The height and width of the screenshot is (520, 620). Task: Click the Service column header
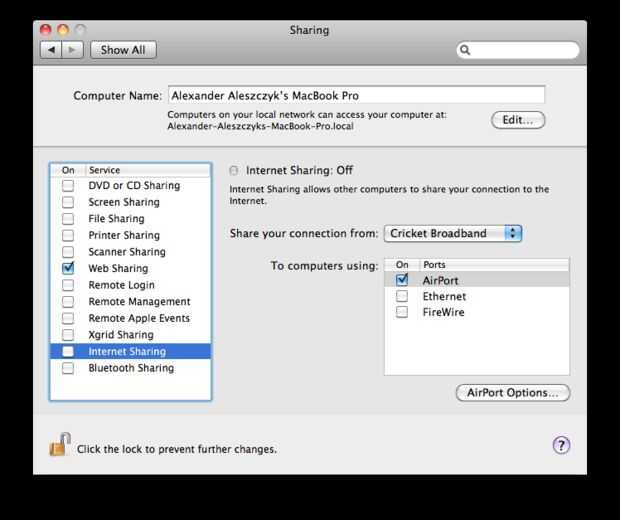pyautogui.click(x=148, y=170)
